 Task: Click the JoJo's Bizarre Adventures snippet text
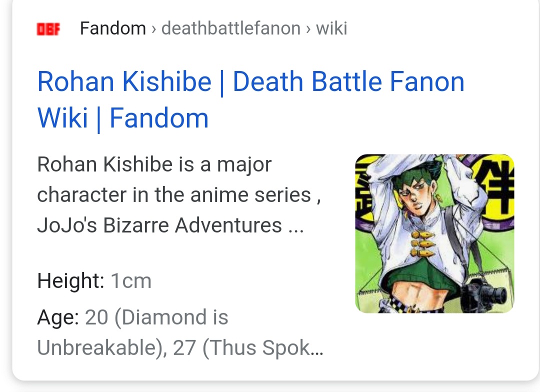click(159, 225)
